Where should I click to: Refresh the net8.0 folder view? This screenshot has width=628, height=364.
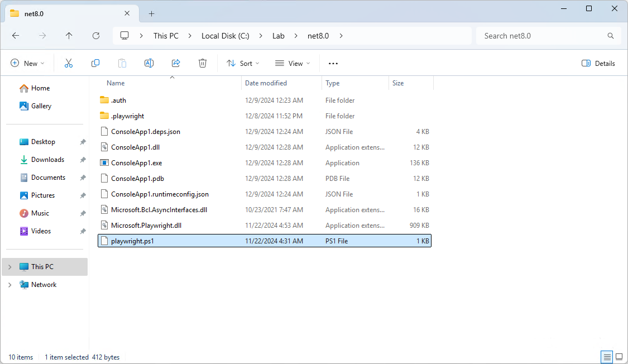96,36
